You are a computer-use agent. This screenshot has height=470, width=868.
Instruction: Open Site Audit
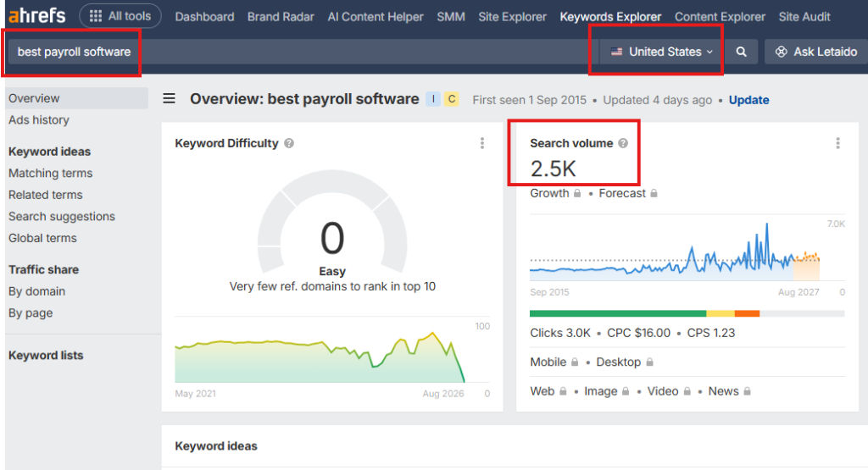tap(804, 17)
